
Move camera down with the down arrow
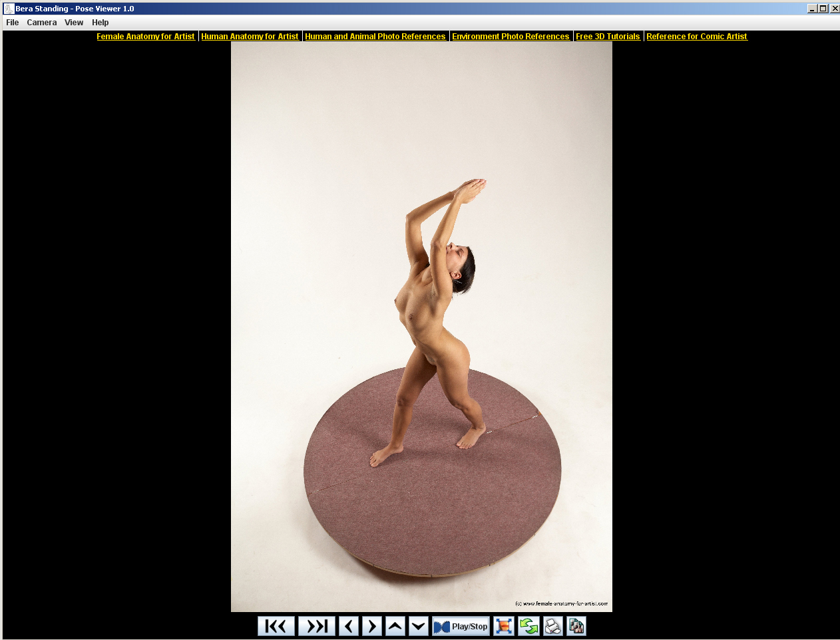[419, 626]
